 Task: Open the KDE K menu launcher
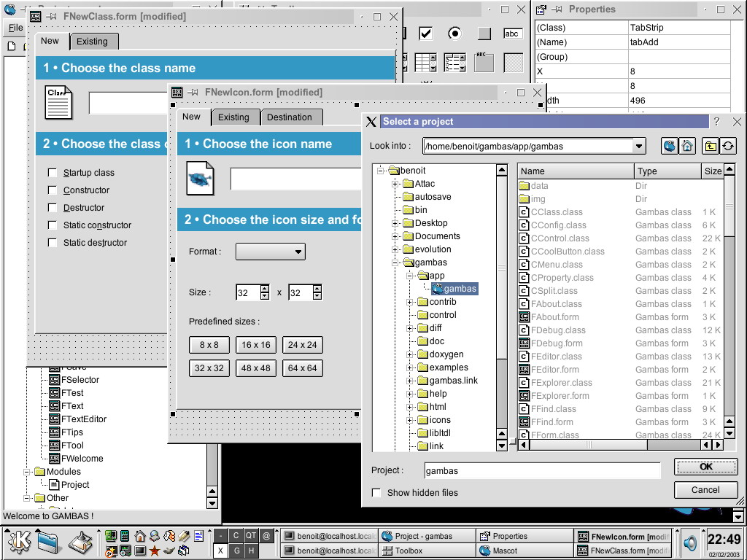tap(18, 543)
